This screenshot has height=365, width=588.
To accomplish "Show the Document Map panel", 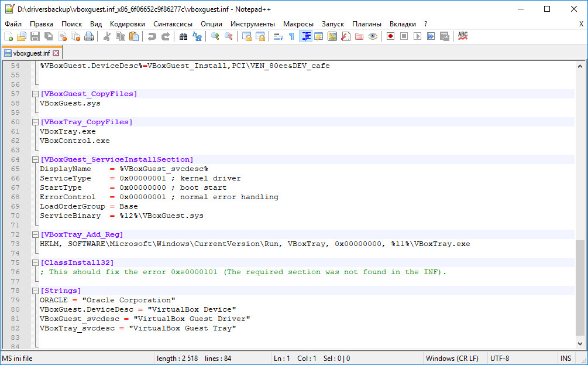I will click(332, 36).
